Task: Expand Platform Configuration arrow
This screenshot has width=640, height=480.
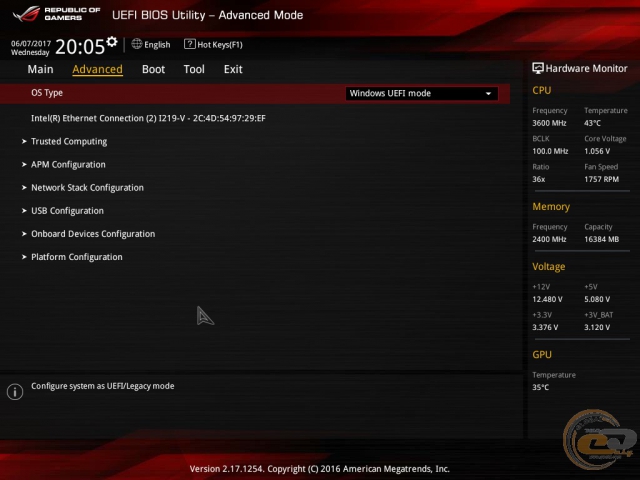Action: (24, 257)
